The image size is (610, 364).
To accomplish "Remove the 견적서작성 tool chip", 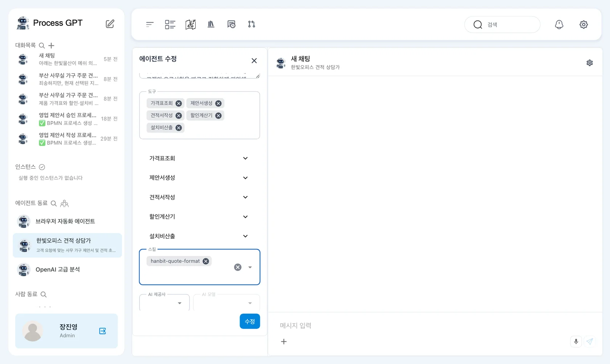I will (x=178, y=116).
